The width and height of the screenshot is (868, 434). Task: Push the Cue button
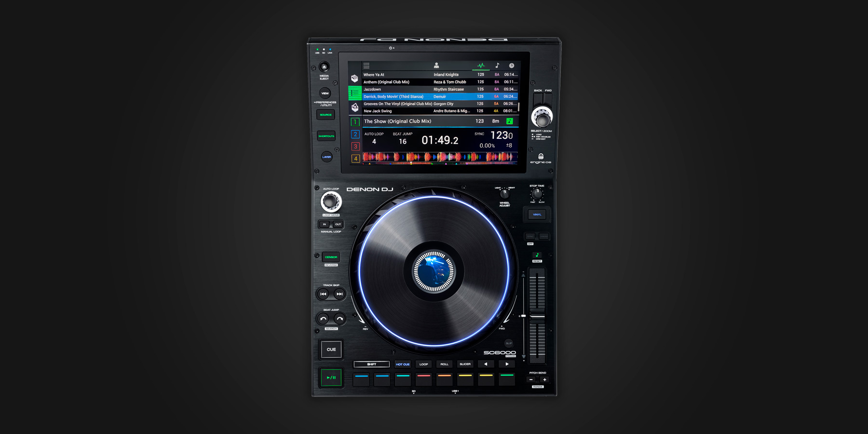click(x=331, y=350)
